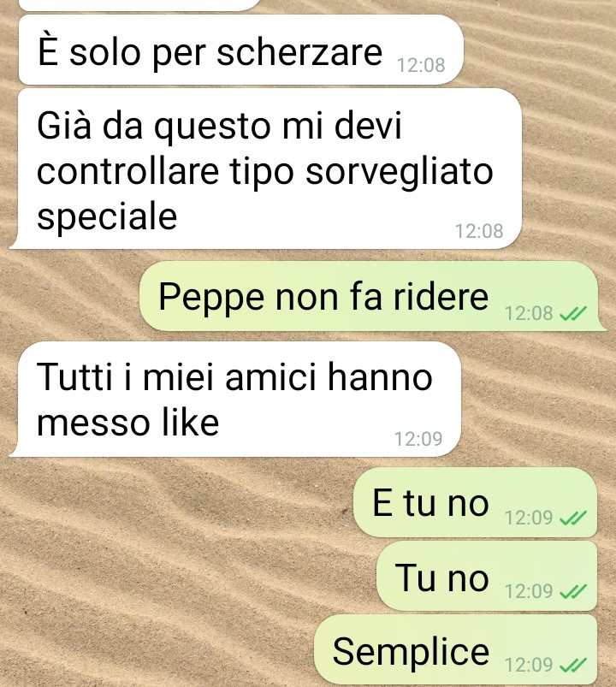Image resolution: width=616 pixels, height=687 pixels.
Task: Select the 'Tutti i miei amici' message
Action: pyautogui.click(x=234, y=400)
